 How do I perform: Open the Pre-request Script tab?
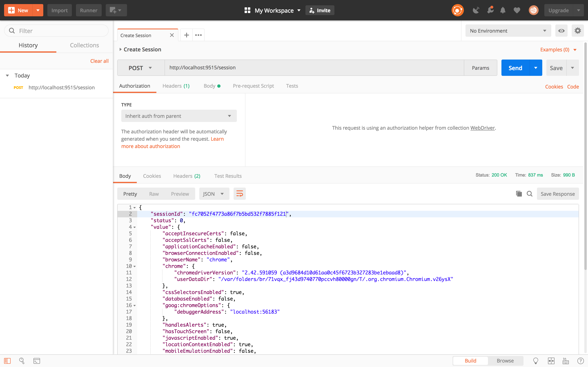pyautogui.click(x=253, y=86)
